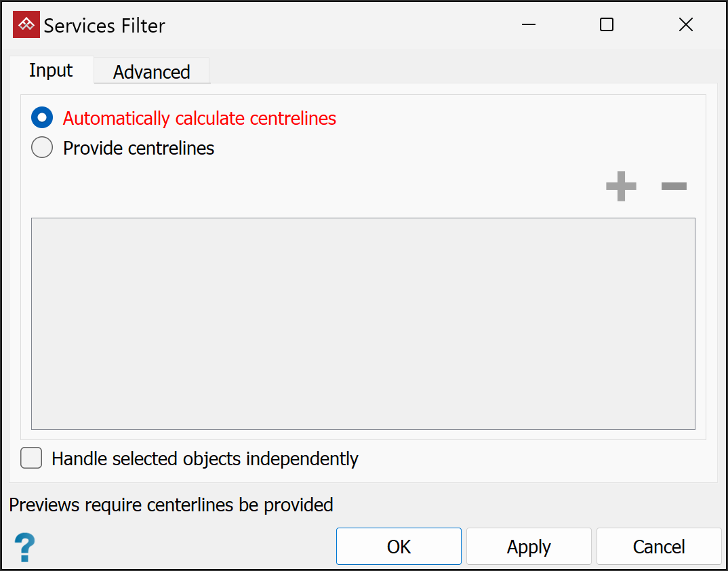Click inside the empty centrelines list box

[x=363, y=323]
